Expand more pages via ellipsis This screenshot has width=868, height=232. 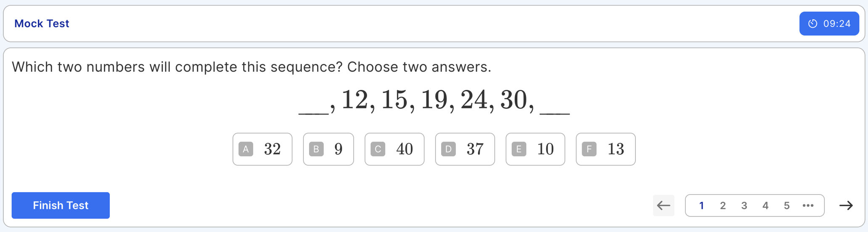pyautogui.click(x=808, y=206)
